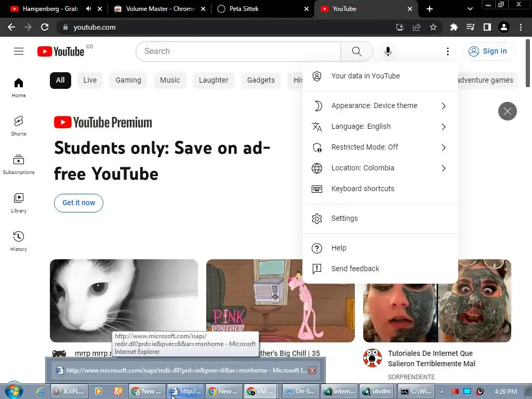Open SORPRENDENTE channel link
The height and width of the screenshot is (399, 532).
pos(411,377)
